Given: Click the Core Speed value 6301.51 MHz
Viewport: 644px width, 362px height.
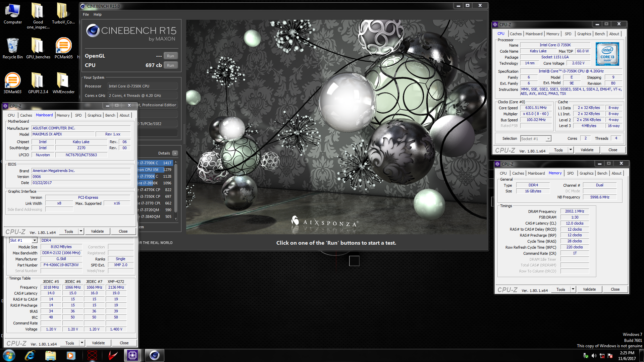Looking at the screenshot, I should click(x=536, y=108).
